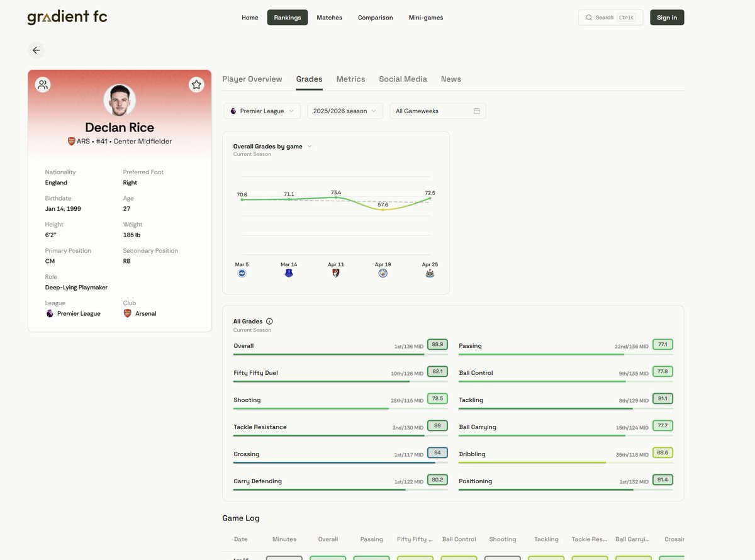Click the Dribbling 68.6 grade badge
Image resolution: width=755 pixels, height=560 pixels.
click(663, 452)
